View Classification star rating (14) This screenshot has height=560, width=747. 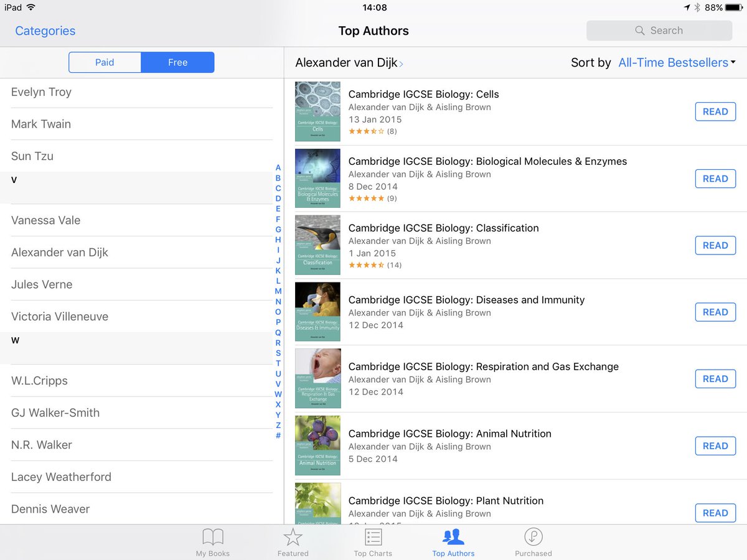(375, 265)
